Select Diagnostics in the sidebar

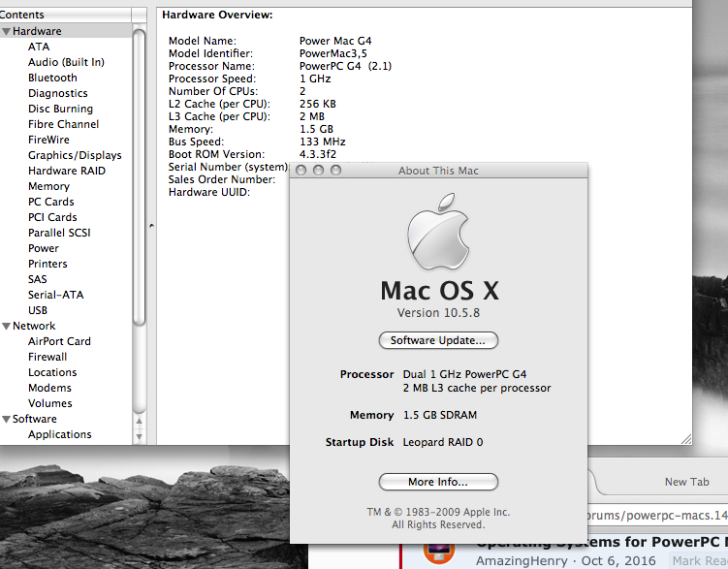(x=57, y=93)
